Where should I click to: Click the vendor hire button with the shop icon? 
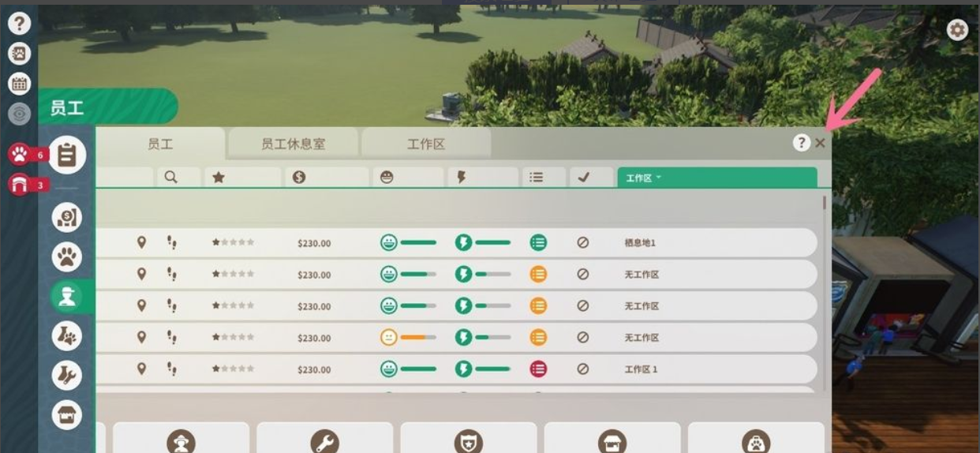[x=612, y=438]
